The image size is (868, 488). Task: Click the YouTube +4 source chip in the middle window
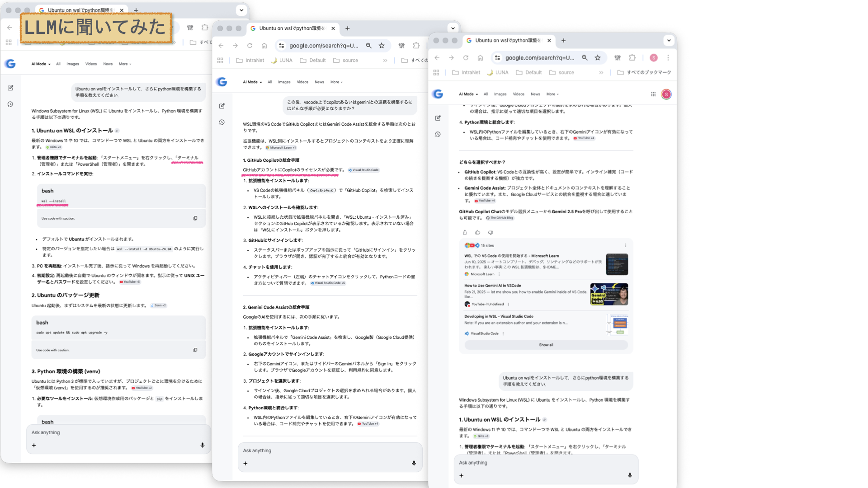point(368,424)
